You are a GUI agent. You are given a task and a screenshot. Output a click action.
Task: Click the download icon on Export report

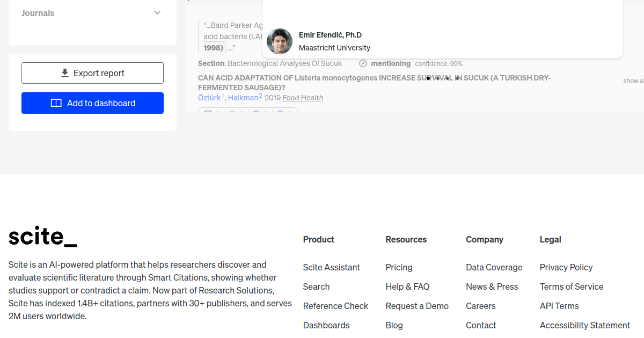pyautogui.click(x=65, y=73)
